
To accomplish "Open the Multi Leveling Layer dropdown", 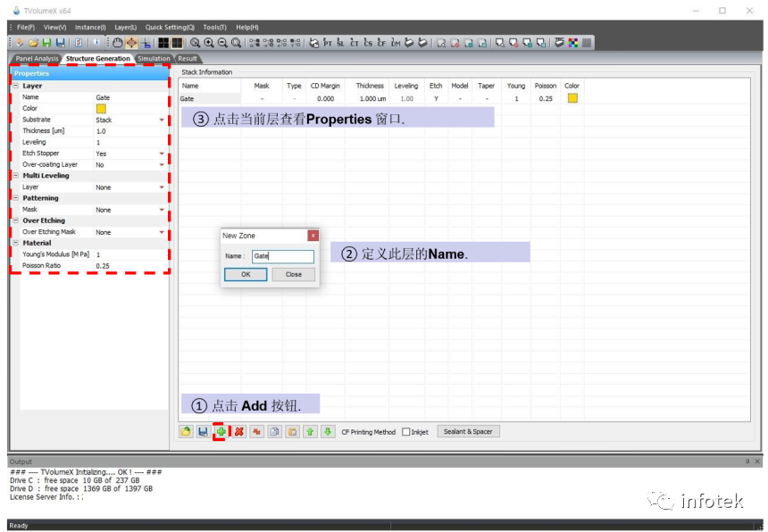I will pos(162,187).
